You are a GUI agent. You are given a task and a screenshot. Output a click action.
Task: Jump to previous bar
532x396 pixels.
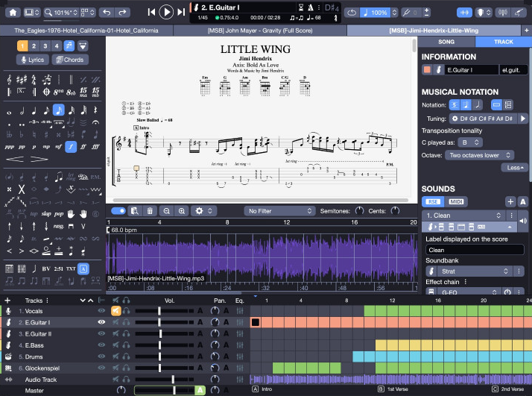(151, 12)
